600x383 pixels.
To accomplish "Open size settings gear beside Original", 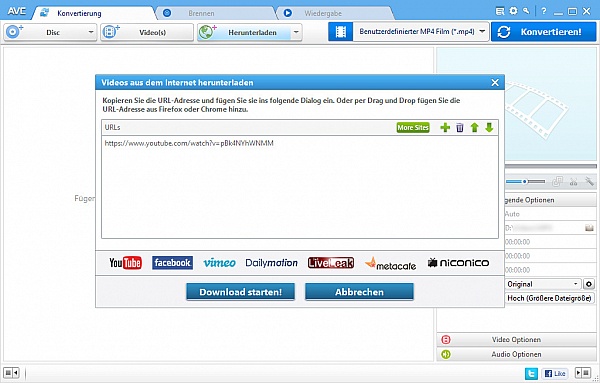I will pos(589,284).
